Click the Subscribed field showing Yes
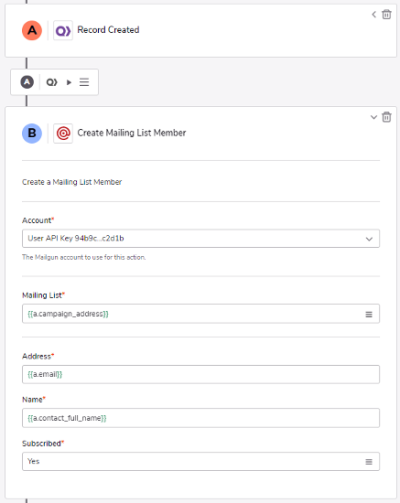 [201, 461]
